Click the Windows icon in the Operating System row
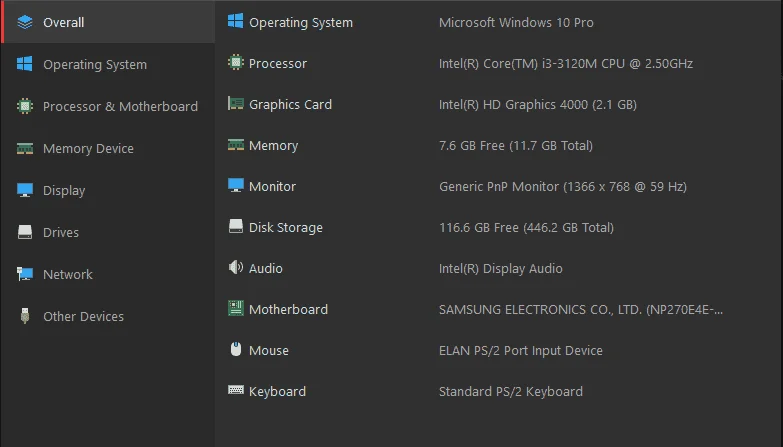Viewport: 783px width, 447px height. [236, 21]
